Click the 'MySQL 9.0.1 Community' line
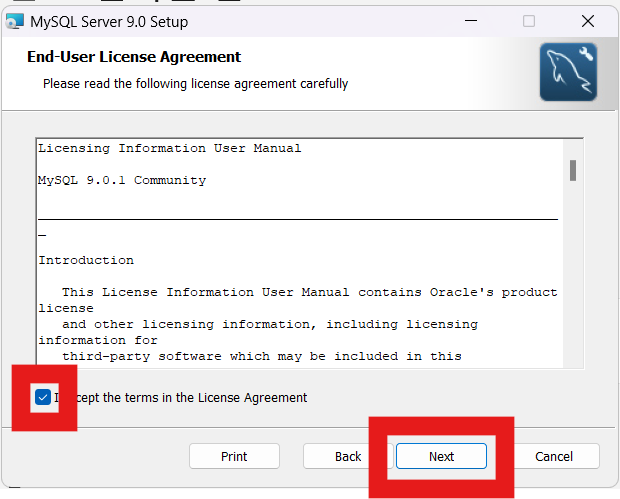The height and width of the screenshot is (499, 620). [x=122, y=180]
